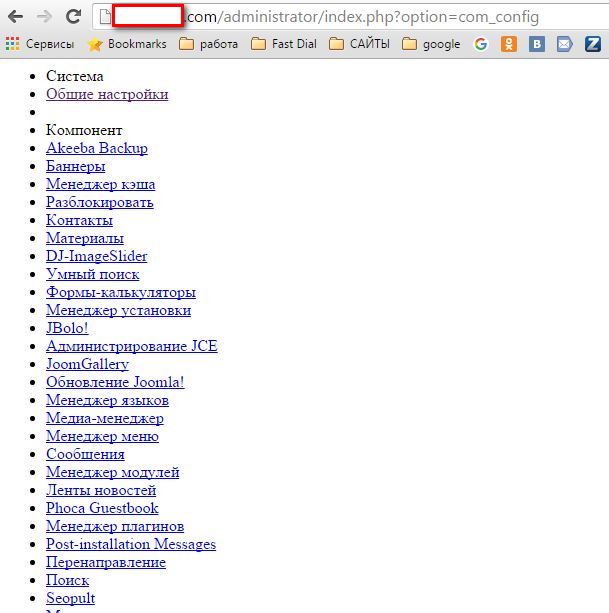Screen dimensions: 609x613
Task: Open Обновление Joomla! link
Action: (115, 382)
